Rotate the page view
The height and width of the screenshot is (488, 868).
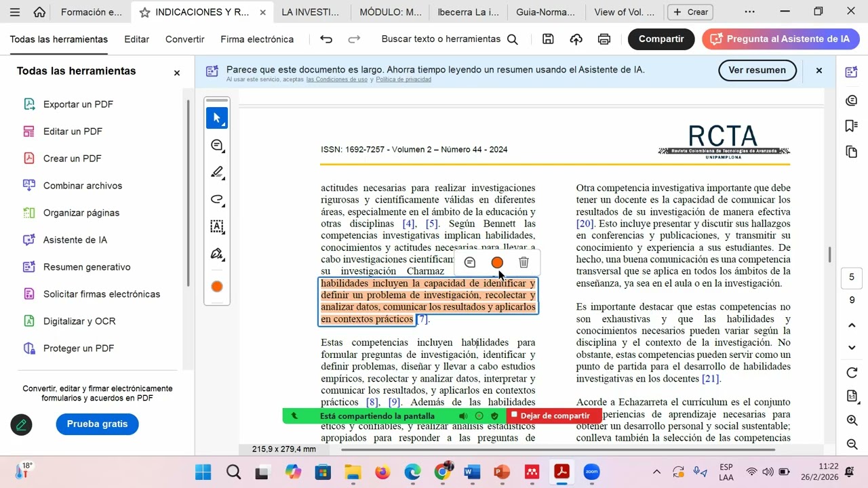pyautogui.click(x=852, y=373)
